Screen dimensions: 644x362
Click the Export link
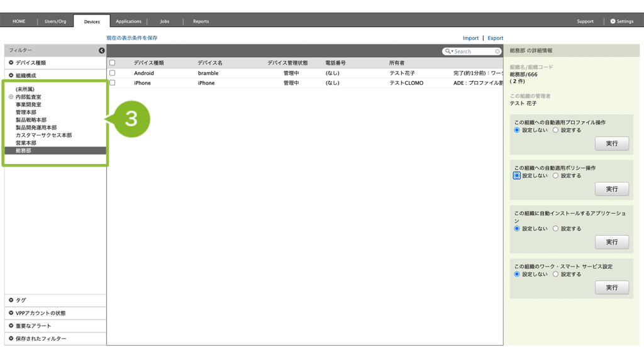point(495,38)
